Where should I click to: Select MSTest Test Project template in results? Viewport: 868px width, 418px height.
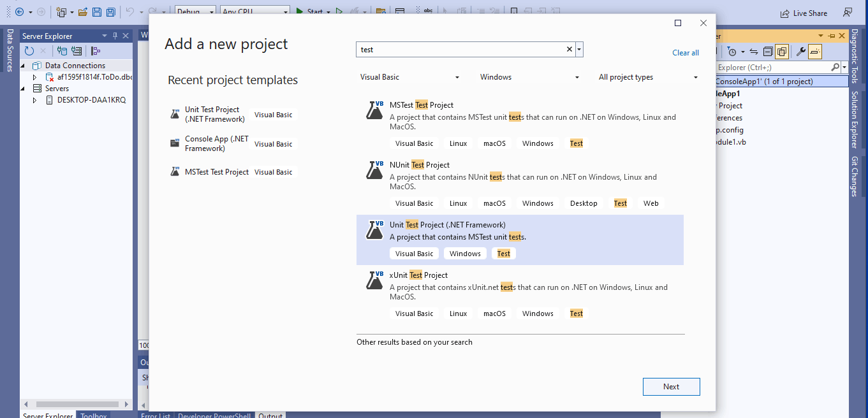tap(520, 124)
